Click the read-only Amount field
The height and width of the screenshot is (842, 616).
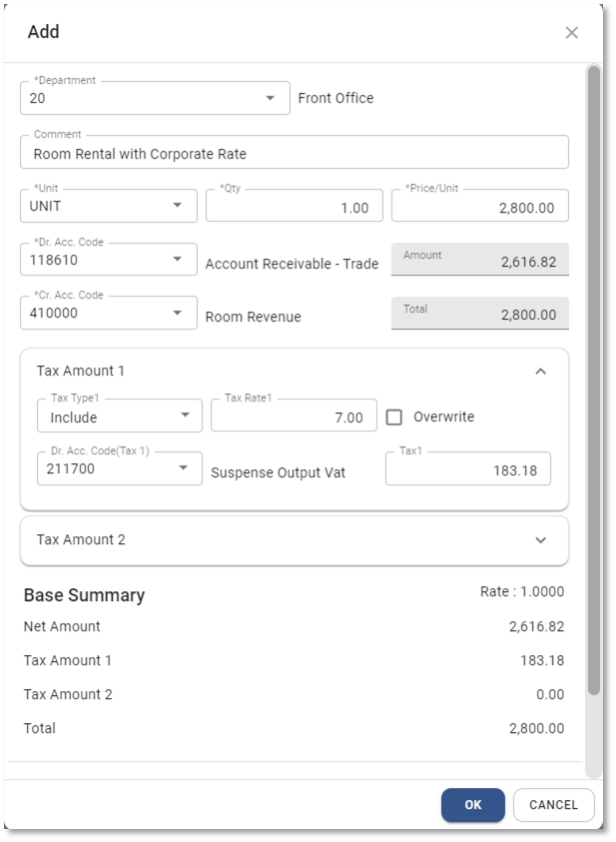pos(479,260)
